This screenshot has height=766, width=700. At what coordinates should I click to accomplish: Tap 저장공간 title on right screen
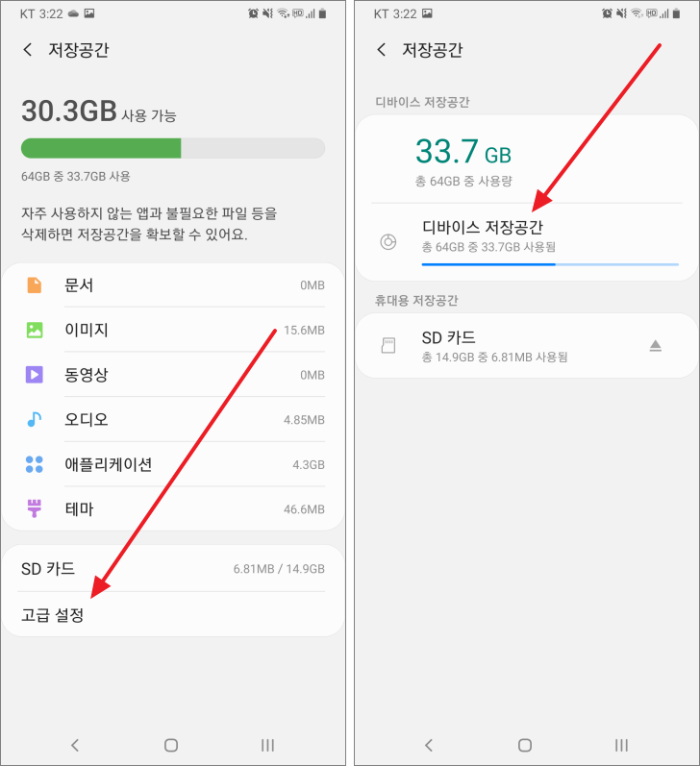click(432, 50)
